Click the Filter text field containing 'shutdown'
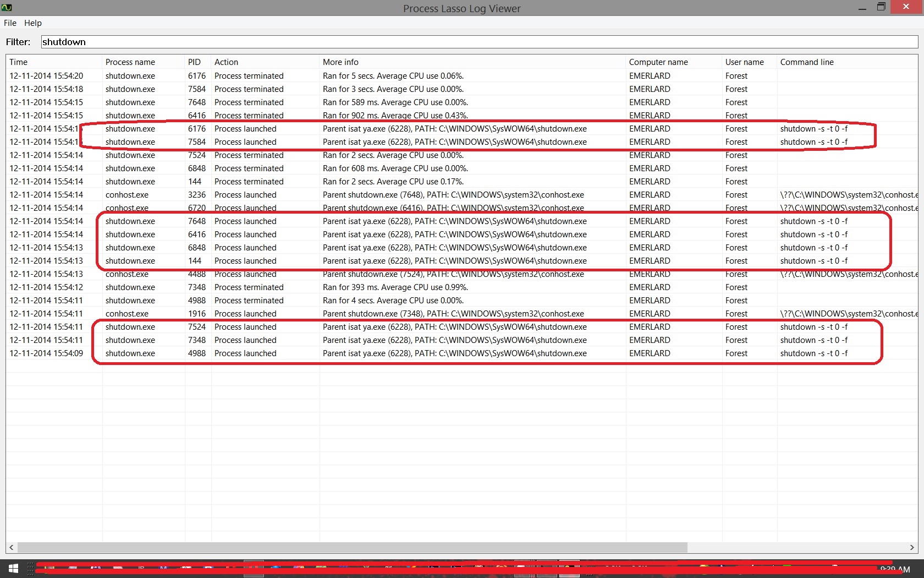The image size is (924, 578). (479, 42)
